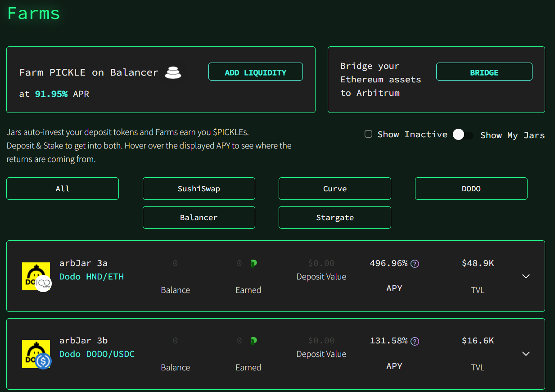
Task: Click the Farms page heading
Action: coord(34,13)
